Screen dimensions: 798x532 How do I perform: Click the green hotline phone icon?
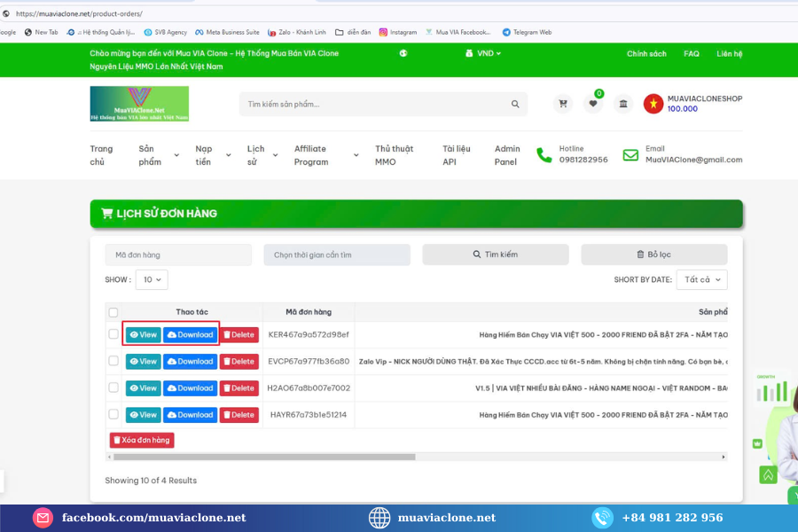click(x=544, y=155)
